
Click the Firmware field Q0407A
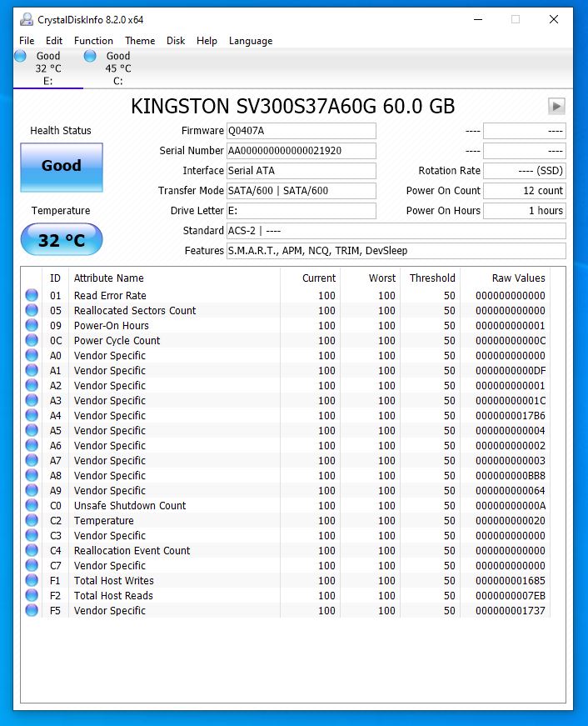tap(301, 131)
